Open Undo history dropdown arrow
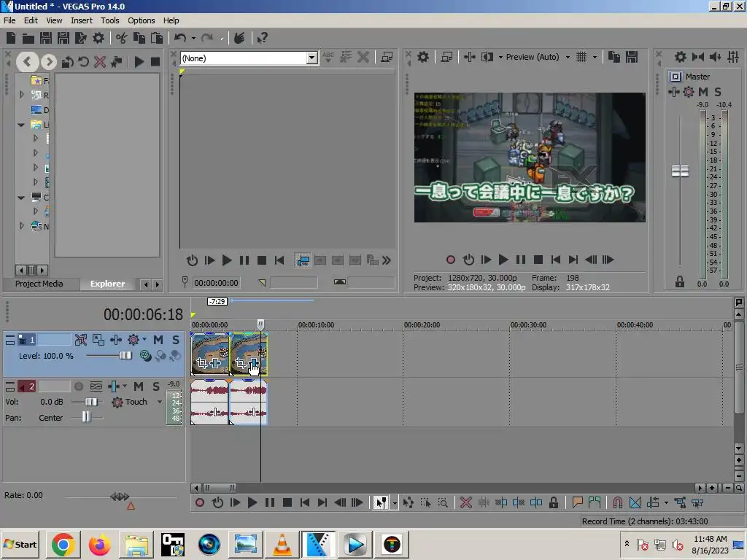 coord(193,38)
